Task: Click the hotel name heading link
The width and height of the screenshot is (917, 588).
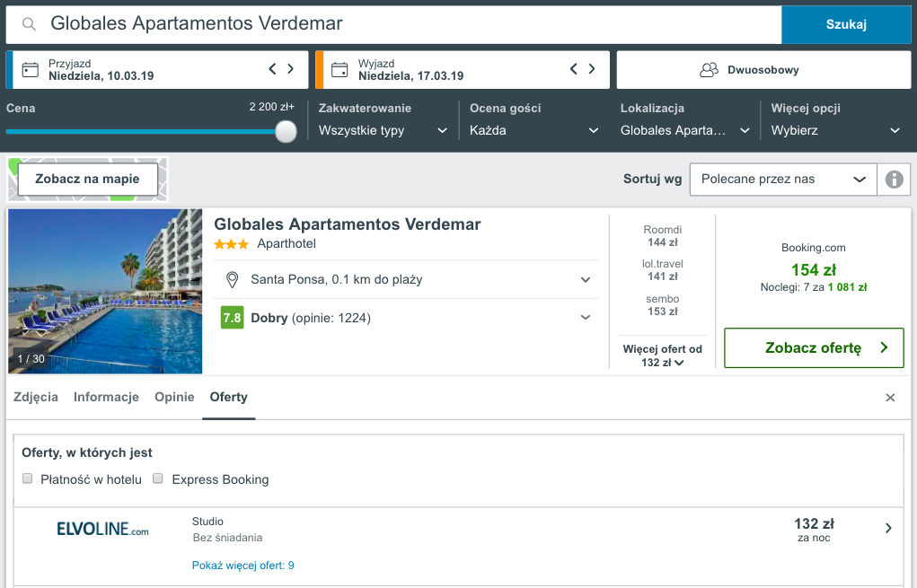Action: [348, 224]
